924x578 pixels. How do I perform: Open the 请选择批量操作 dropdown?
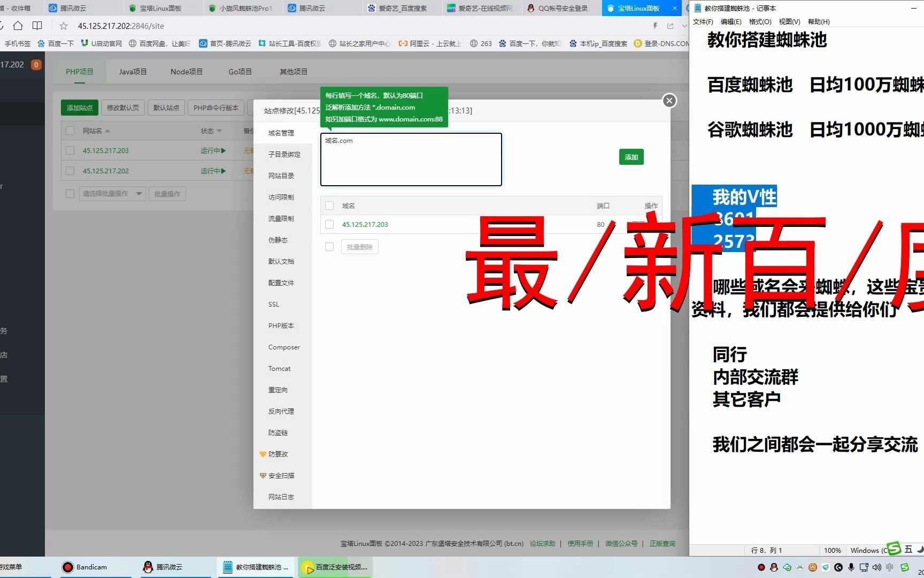pyautogui.click(x=112, y=194)
